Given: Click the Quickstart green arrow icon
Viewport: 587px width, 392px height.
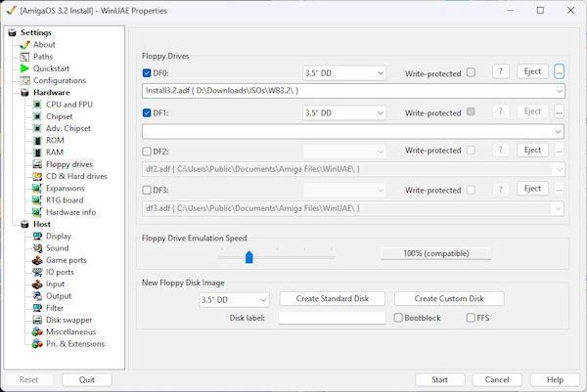Looking at the screenshot, I should 24,68.
